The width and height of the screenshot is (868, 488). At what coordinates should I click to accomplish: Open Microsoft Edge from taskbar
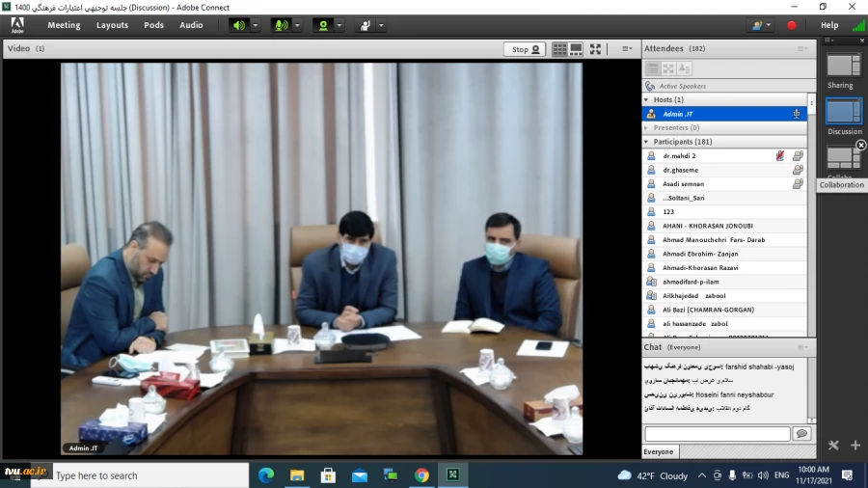pyautogui.click(x=266, y=475)
